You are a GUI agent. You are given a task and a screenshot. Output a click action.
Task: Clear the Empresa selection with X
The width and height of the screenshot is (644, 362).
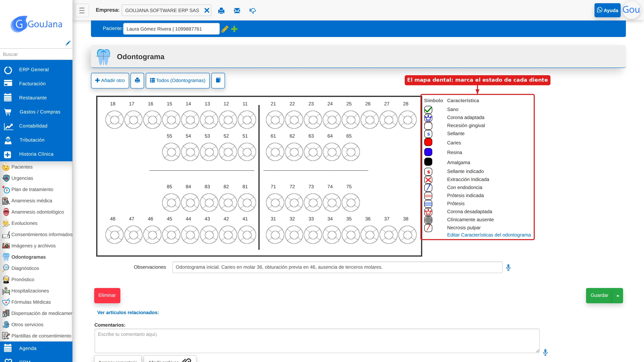[207, 10]
